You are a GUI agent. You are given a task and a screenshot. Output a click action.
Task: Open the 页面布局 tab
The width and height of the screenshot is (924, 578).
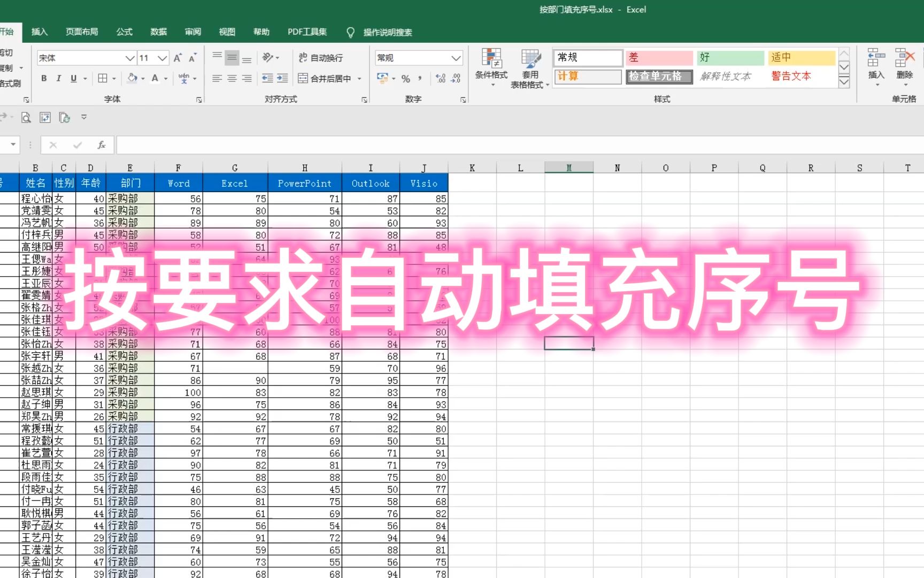tap(82, 32)
